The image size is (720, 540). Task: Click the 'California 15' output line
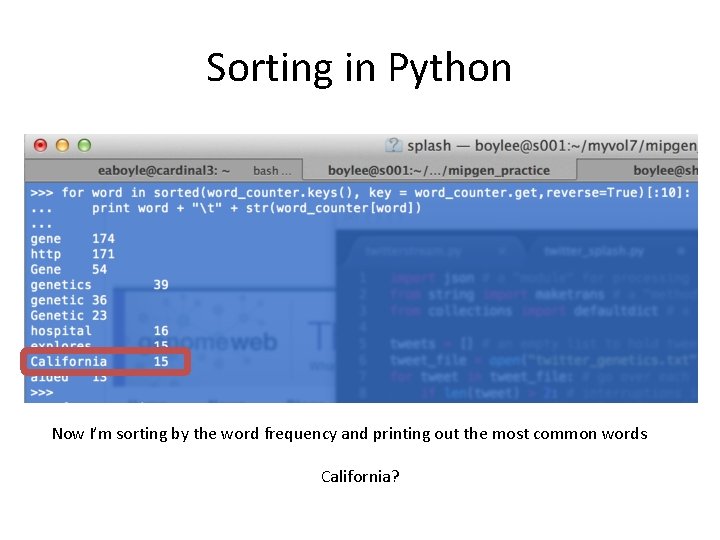click(100, 361)
